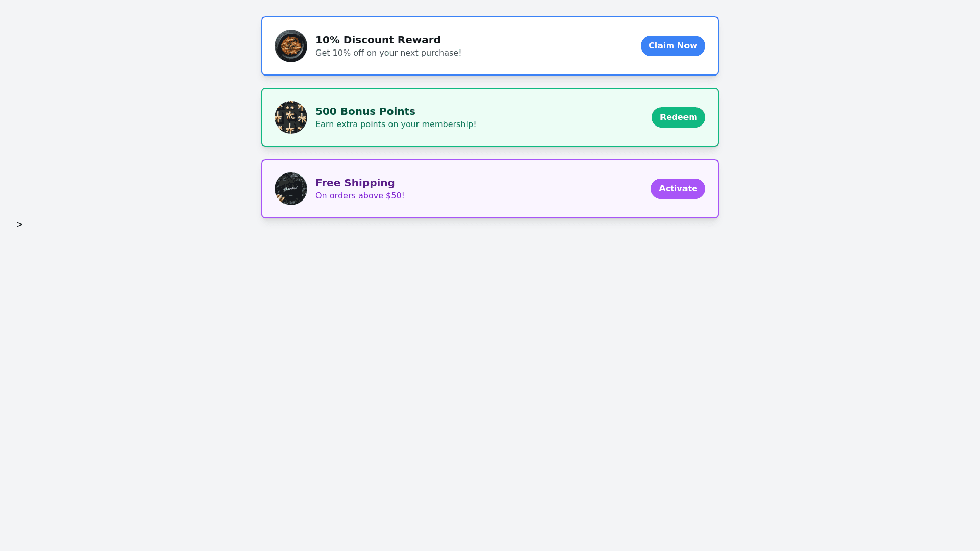
Task: Redeem the 500 Bonus Points reward
Action: (x=678, y=117)
